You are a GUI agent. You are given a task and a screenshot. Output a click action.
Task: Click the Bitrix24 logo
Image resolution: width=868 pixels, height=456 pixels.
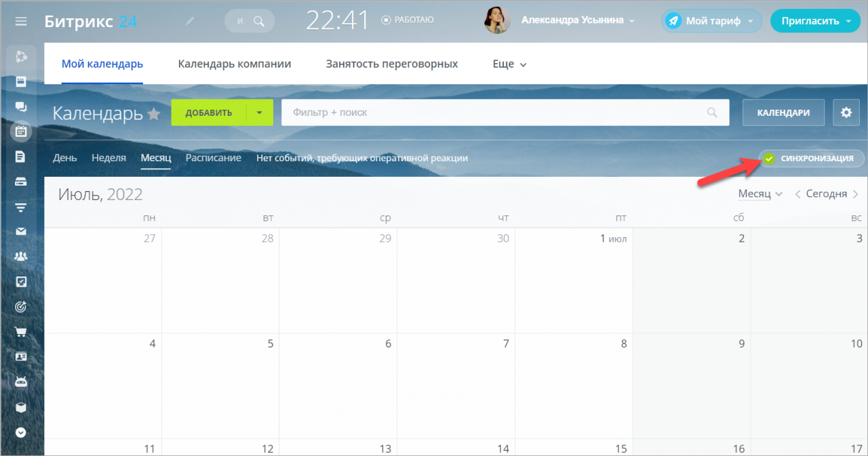point(91,21)
